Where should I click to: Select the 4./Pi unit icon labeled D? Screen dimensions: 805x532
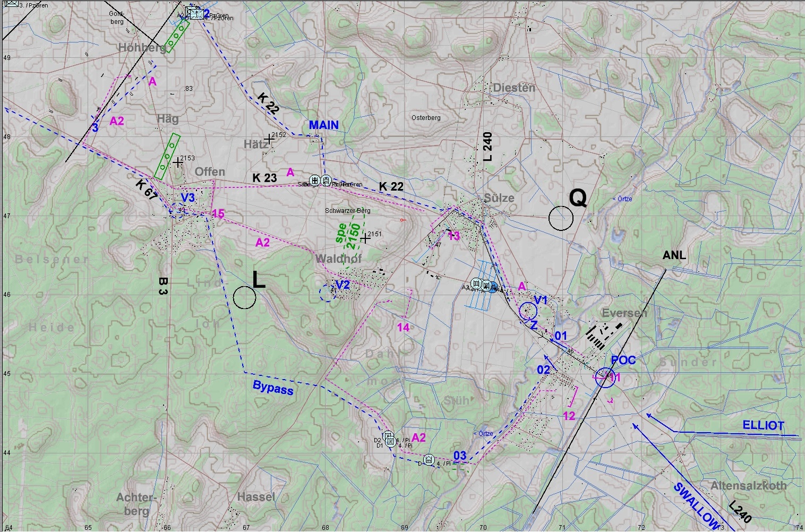(429, 459)
